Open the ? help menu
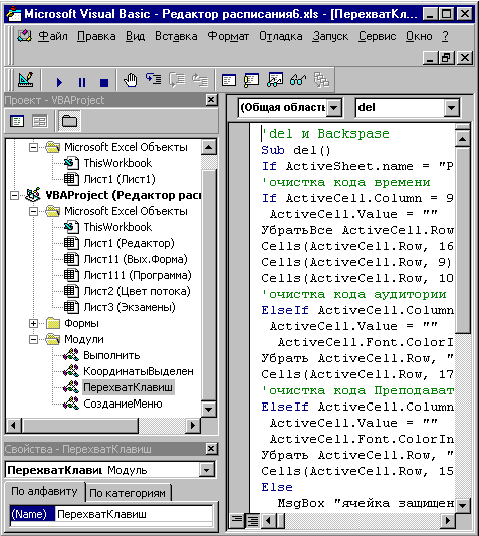 [445, 36]
